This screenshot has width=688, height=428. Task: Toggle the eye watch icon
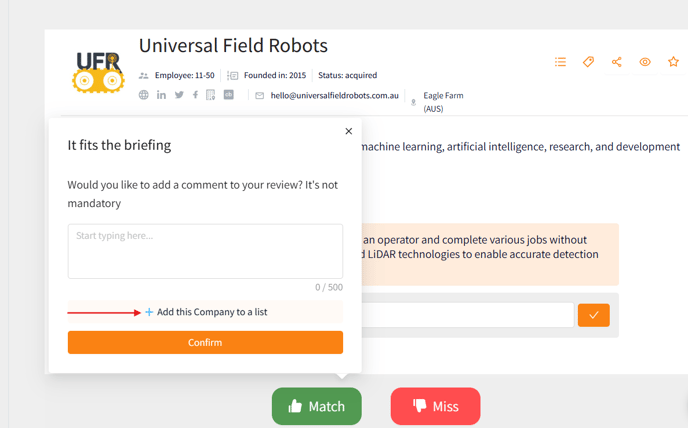click(x=645, y=62)
